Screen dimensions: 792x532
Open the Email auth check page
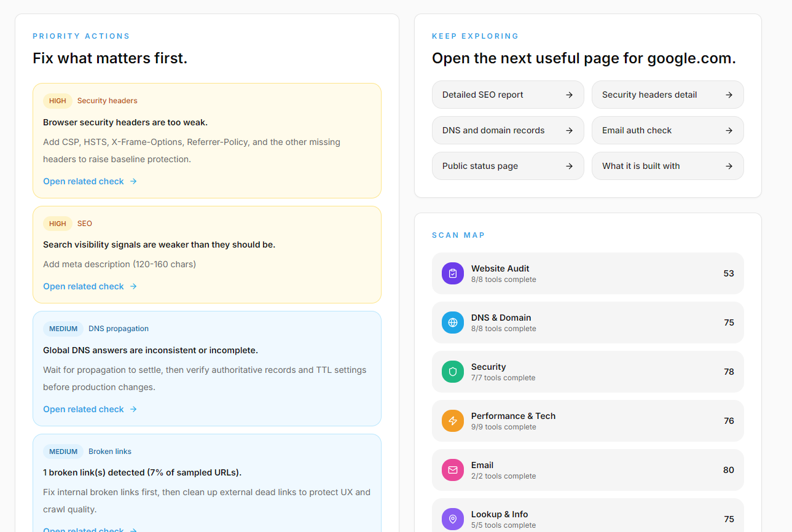coord(668,130)
